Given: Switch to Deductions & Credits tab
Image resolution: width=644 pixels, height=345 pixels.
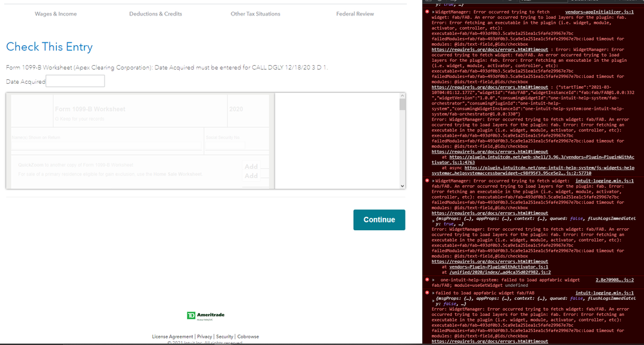Looking at the screenshot, I should 155,14.
